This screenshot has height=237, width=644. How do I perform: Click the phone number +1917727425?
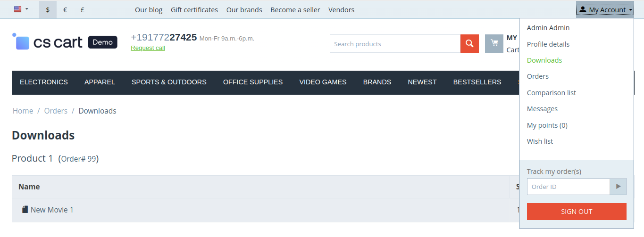coord(164,37)
